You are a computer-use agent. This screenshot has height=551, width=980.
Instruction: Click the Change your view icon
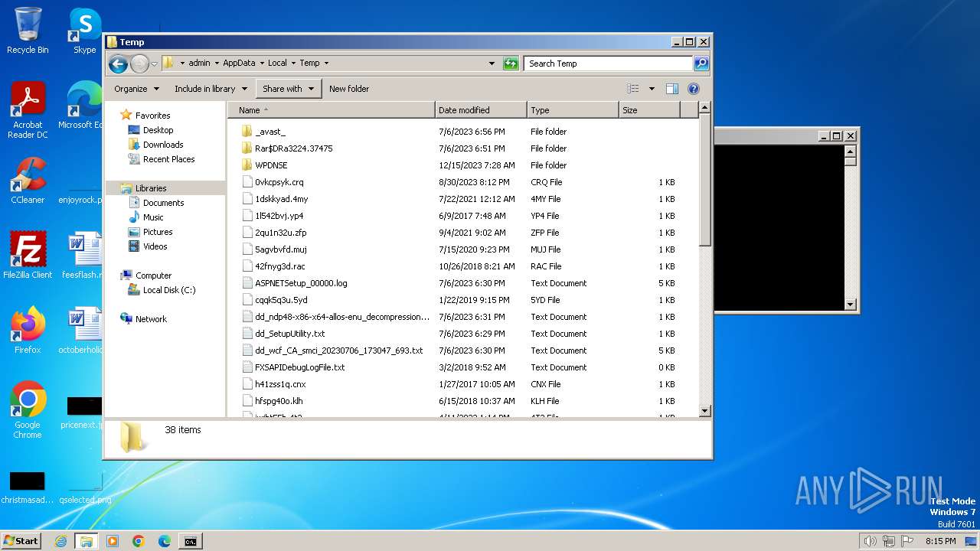[x=633, y=89]
